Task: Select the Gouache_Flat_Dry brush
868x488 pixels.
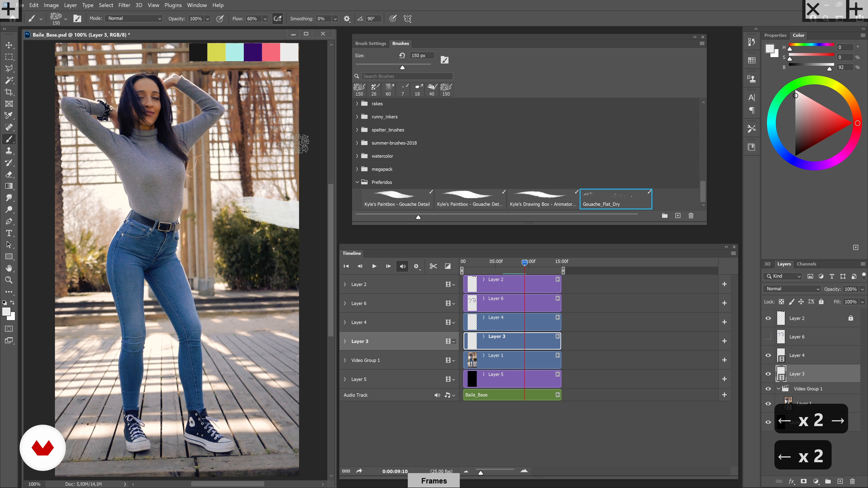Action: click(x=616, y=199)
